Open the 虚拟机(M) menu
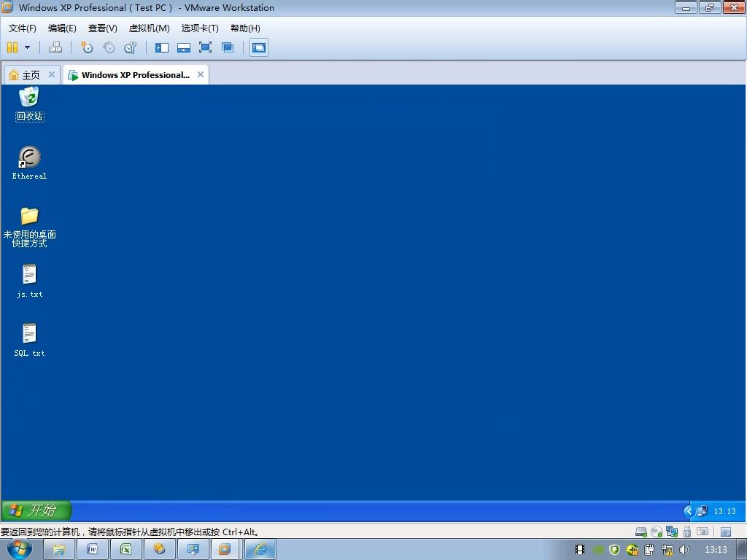 [149, 28]
